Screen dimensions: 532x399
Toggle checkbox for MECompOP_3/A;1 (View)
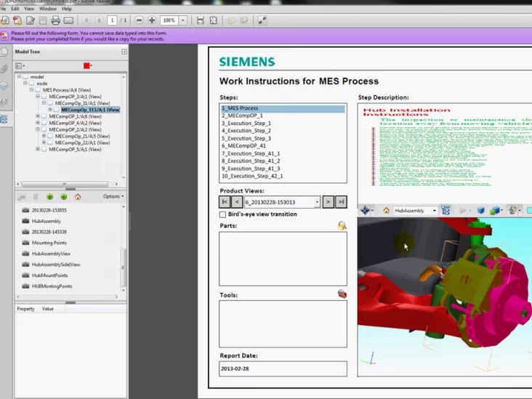coord(44,97)
